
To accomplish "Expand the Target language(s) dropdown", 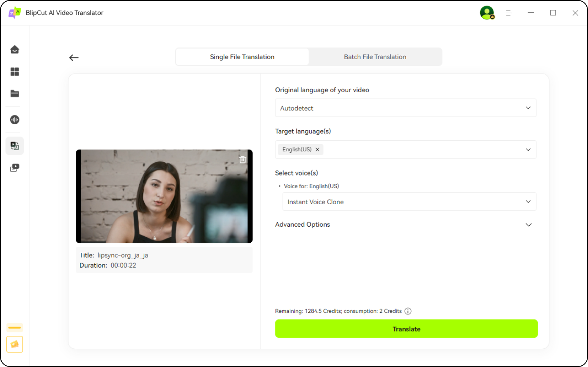I will point(528,150).
